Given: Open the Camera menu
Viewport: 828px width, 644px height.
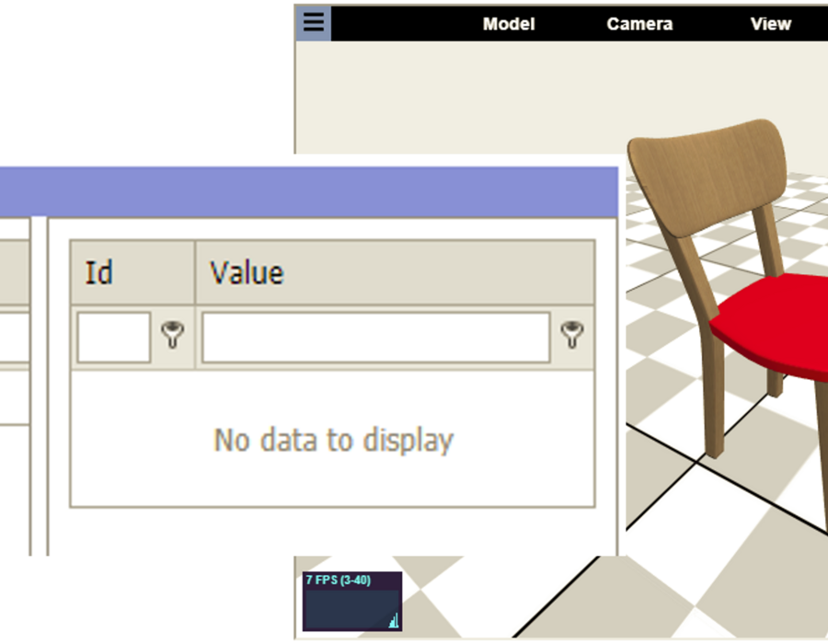Looking at the screenshot, I should point(639,24).
